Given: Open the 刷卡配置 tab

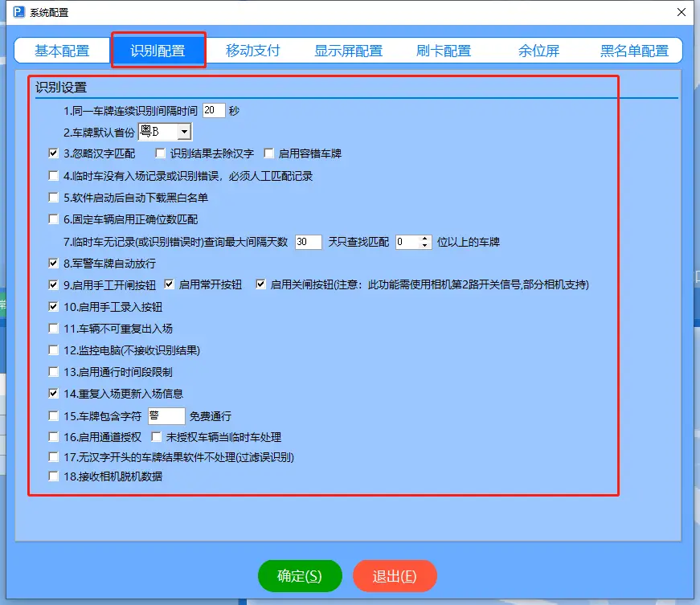Looking at the screenshot, I should pyautogui.click(x=444, y=50).
